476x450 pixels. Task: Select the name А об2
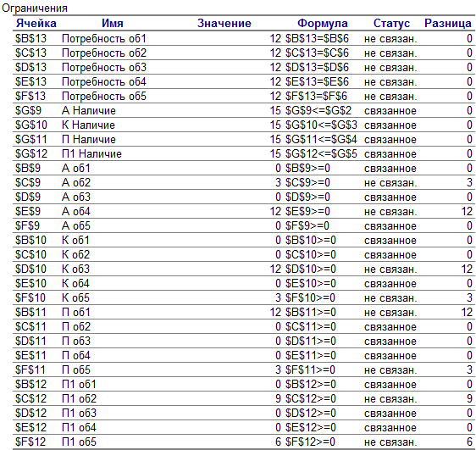pos(76,182)
